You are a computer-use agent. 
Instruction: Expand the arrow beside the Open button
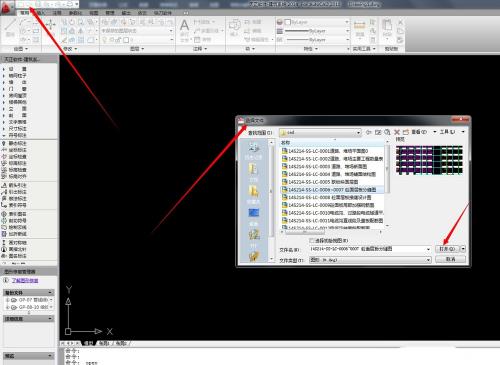(x=463, y=249)
